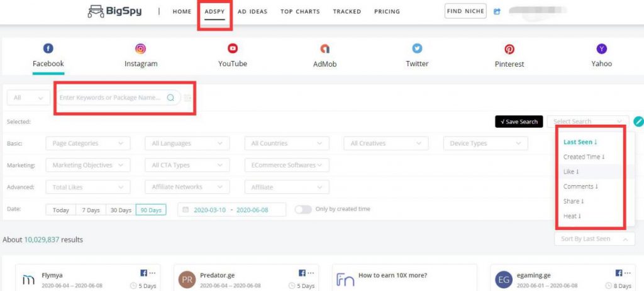Click the calendar icon in date field
644x291 pixels.
click(186, 210)
